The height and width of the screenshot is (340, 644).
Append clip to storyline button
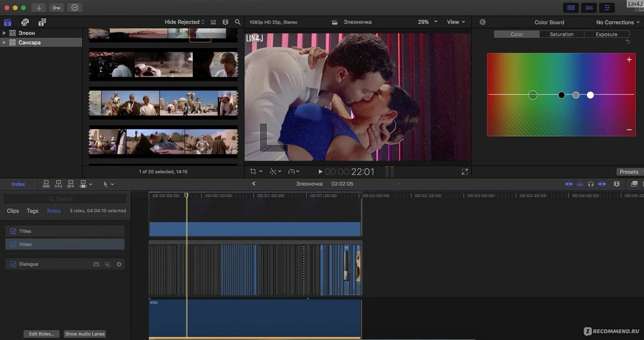71,184
